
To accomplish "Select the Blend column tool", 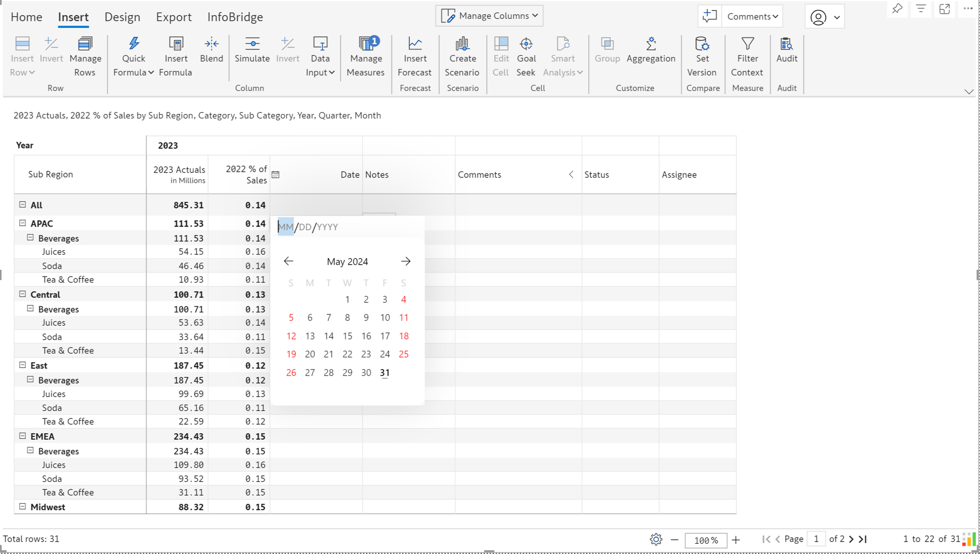I will (x=211, y=50).
